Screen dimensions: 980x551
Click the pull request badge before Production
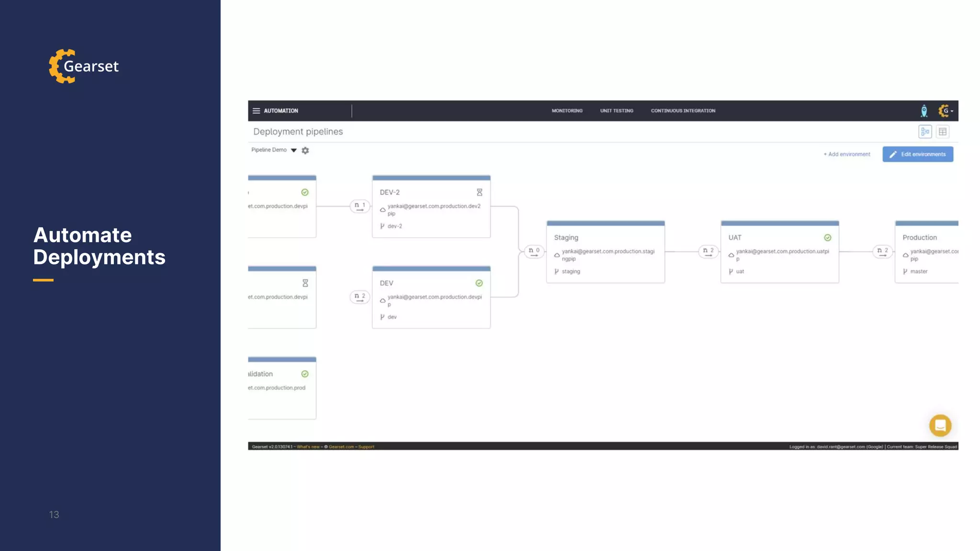click(882, 251)
